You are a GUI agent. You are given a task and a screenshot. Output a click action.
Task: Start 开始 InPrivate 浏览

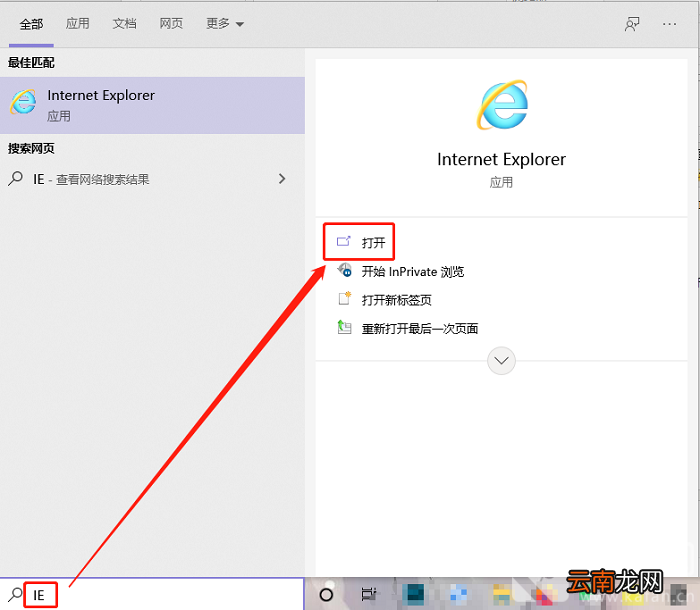coord(400,272)
